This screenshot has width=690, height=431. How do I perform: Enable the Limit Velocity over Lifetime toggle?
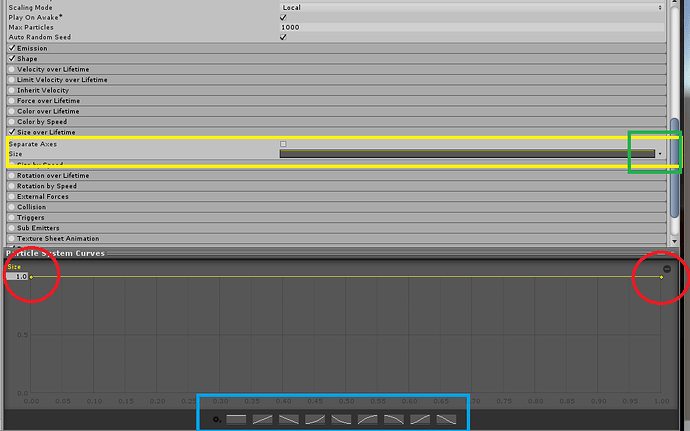(x=12, y=80)
